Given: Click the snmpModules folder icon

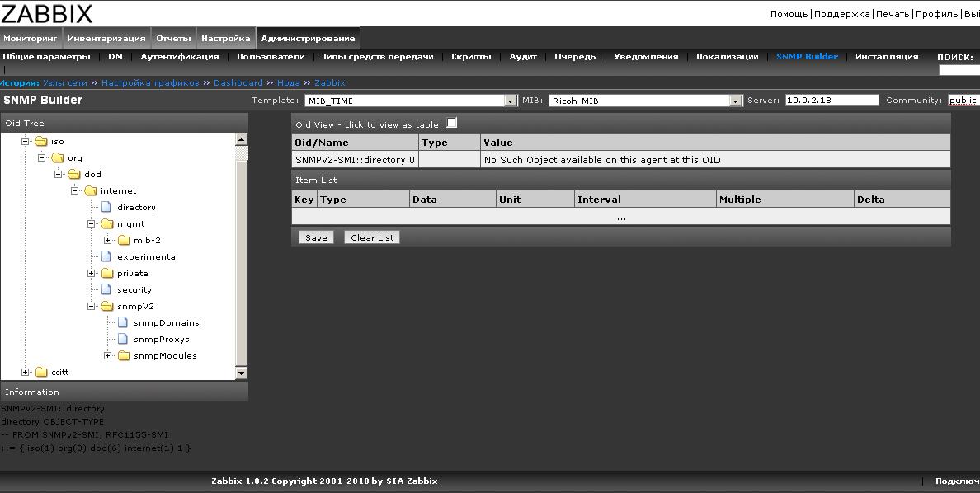Looking at the screenshot, I should [x=124, y=356].
